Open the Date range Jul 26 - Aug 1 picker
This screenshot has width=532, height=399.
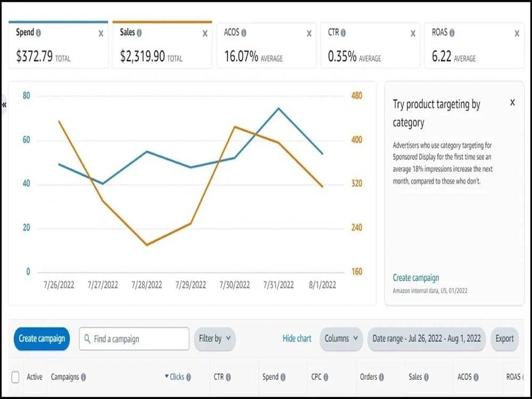pyautogui.click(x=427, y=338)
